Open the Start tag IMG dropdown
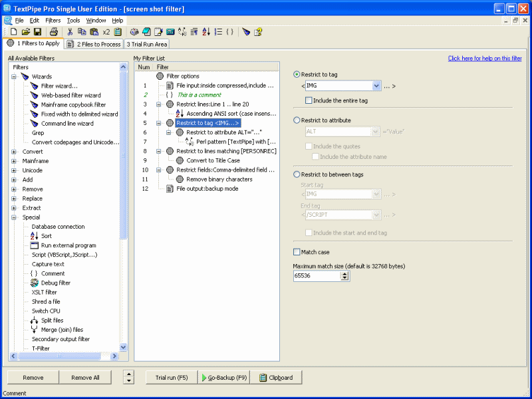 point(376,194)
